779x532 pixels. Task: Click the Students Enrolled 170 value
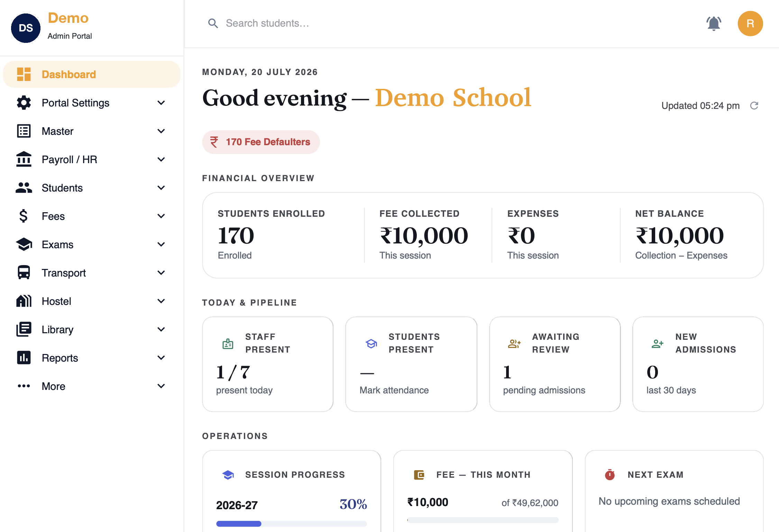coord(236,236)
